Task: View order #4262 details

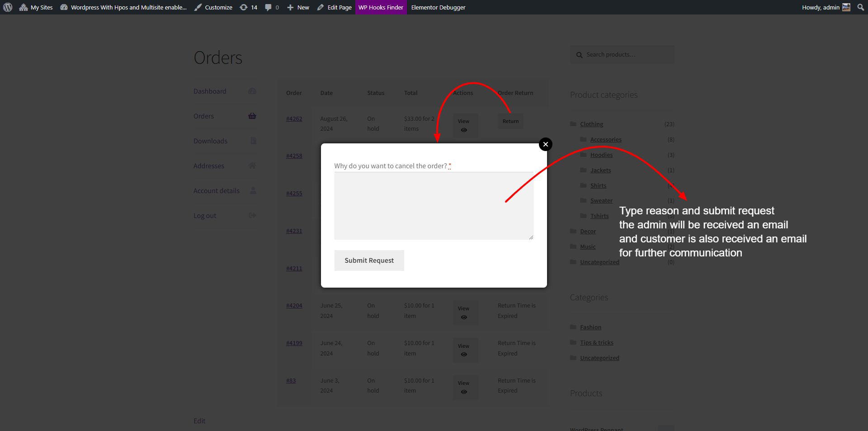Action: click(x=465, y=125)
